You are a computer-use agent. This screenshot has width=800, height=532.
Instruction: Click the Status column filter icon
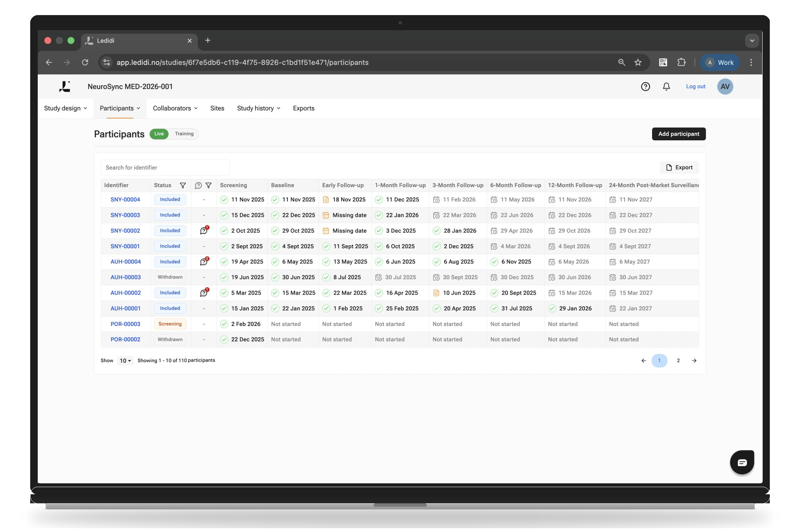[x=183, y=185]
